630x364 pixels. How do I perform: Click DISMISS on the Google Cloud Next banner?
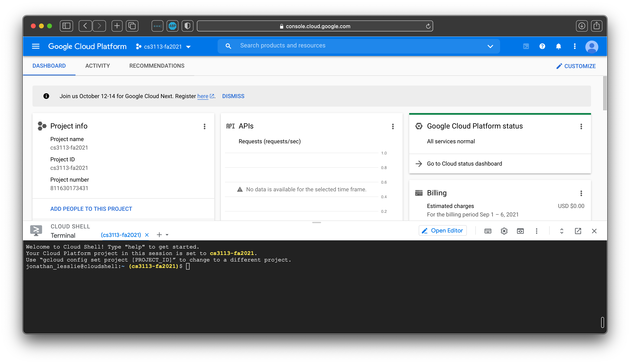pos(233,96)
